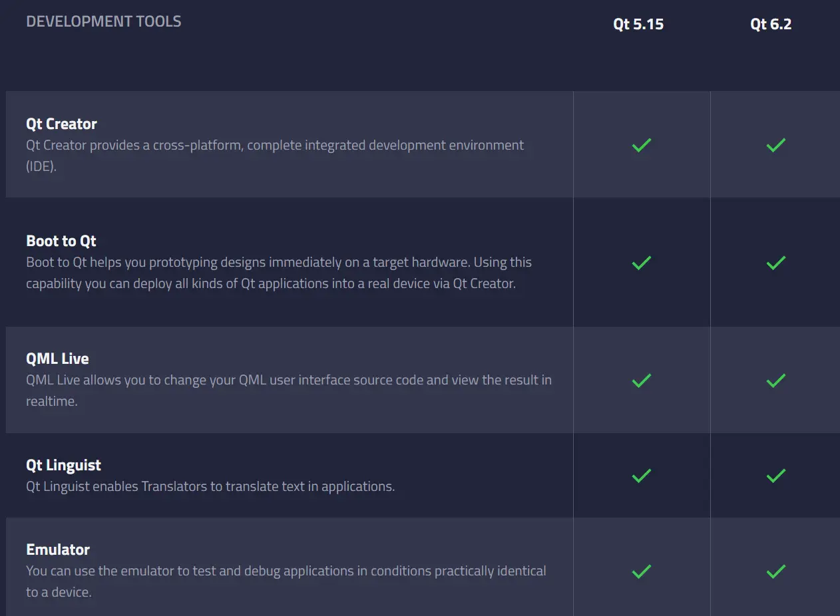Click the QML Live checkmark under Qt 6.2

click(775, 381)
